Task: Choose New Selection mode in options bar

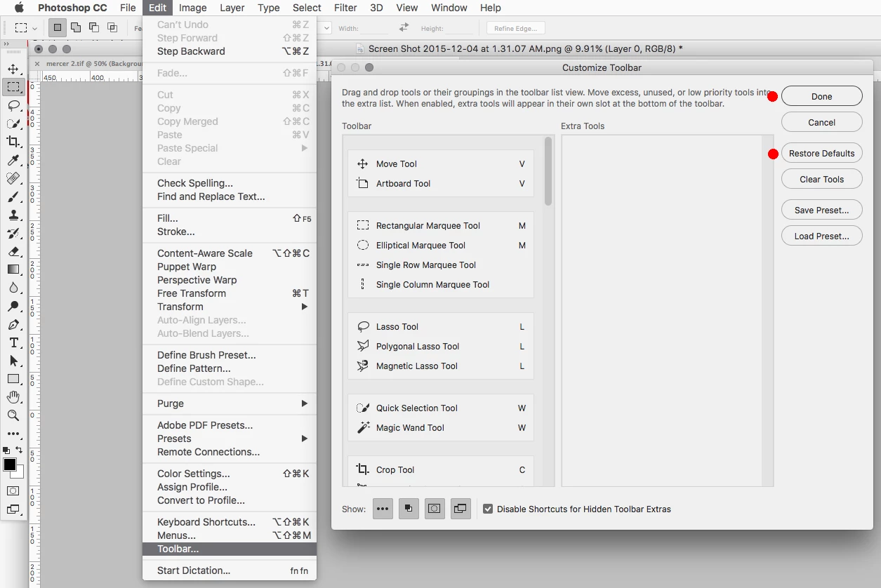Action: [x=58, y=28]
